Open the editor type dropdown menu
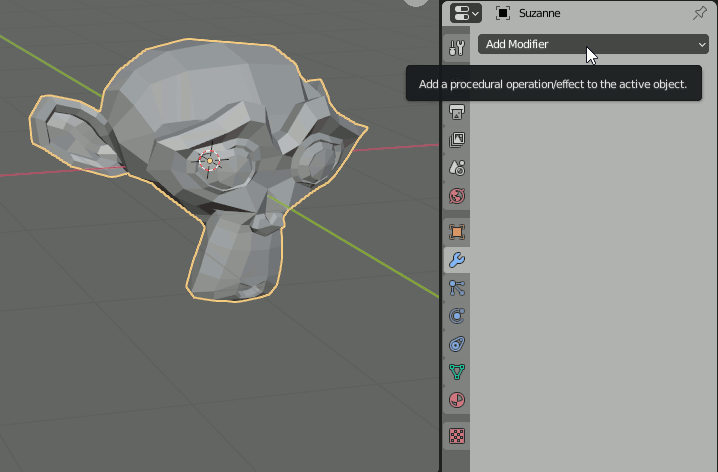 coord(466,13)
